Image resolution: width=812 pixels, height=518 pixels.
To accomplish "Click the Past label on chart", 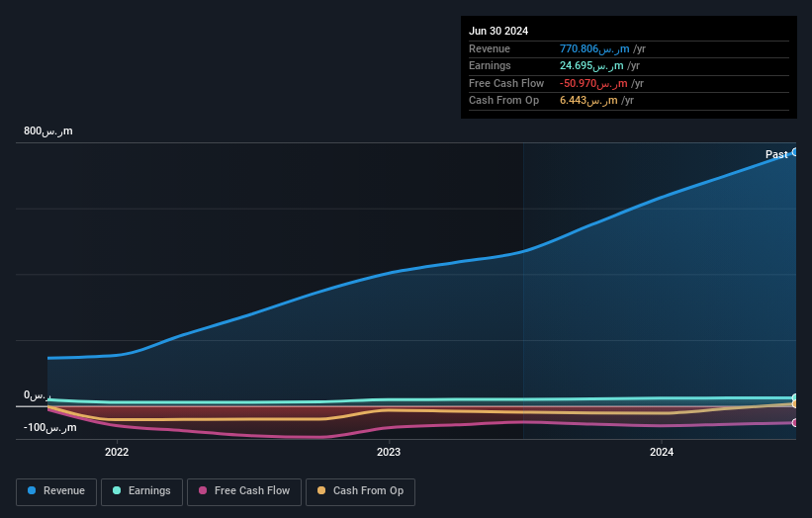I will tap(776, 154).
